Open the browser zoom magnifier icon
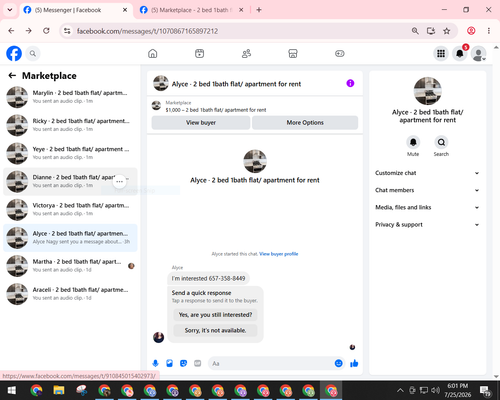 tap(415, 31)
